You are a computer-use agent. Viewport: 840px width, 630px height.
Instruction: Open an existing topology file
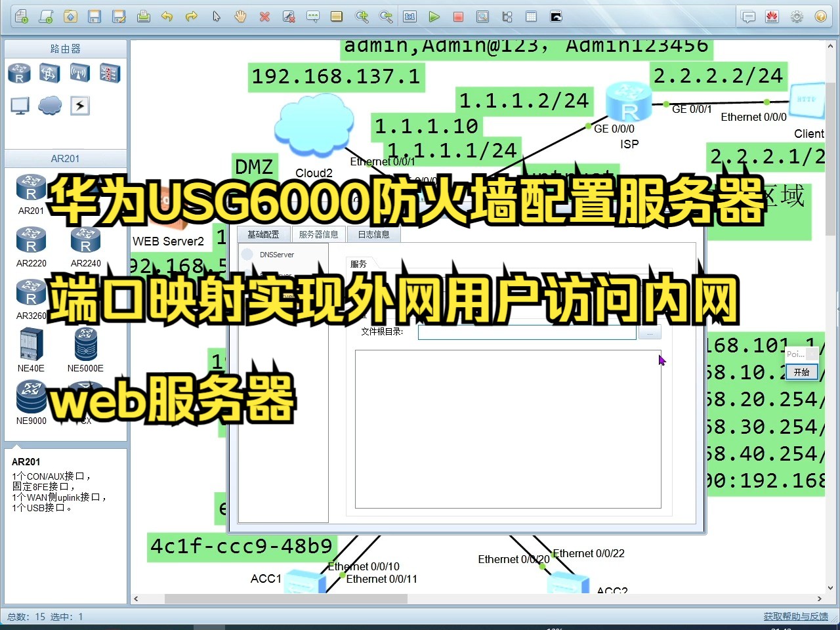pyautogui.click(x=70, y=16)
